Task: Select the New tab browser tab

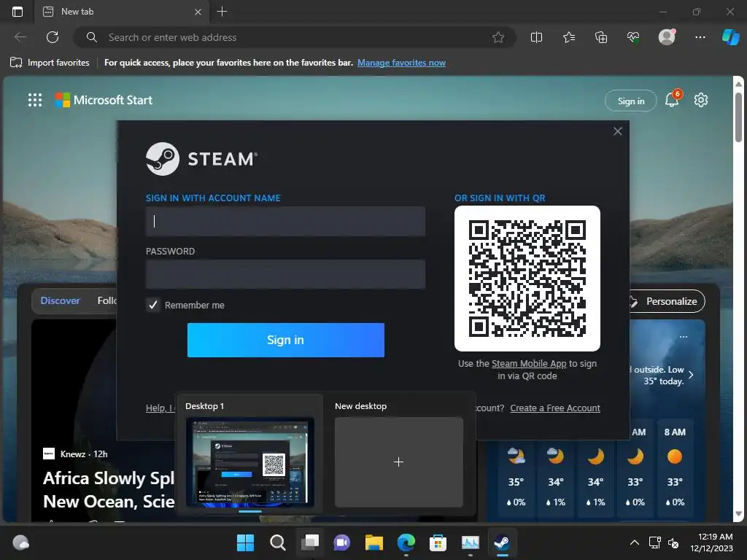Action: click(x=123, y=12)
